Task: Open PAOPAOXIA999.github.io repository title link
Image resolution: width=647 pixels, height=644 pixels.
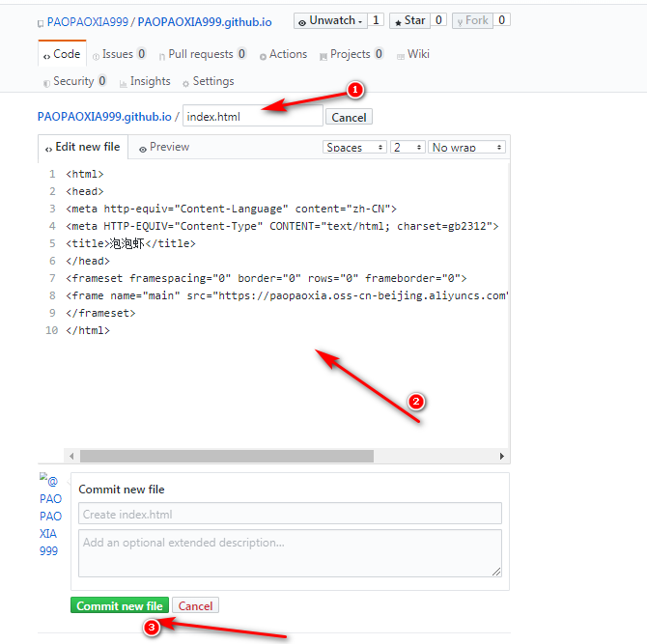Action: click(x=205, y=22)
